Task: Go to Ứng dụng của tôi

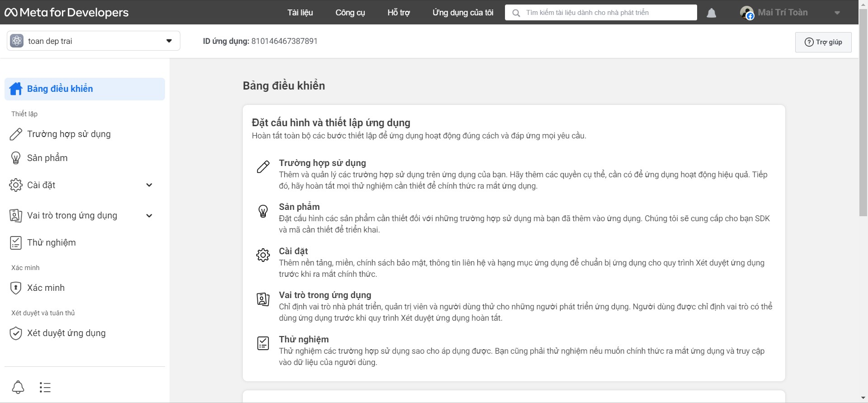Action: pyautogui.click(x=463, y=13)
